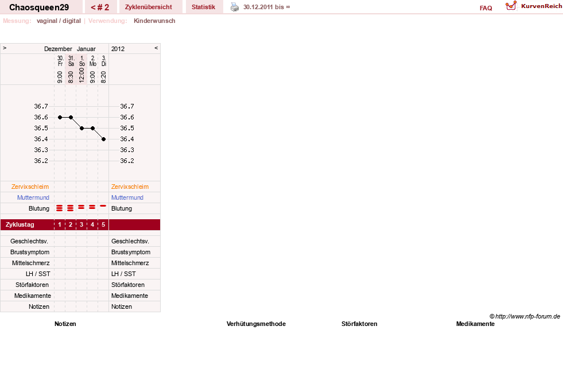Select the temperature point for 3. Di
The height and width of the screenshot is (392, 563).
pyautogui.click(x=104, y=139)
